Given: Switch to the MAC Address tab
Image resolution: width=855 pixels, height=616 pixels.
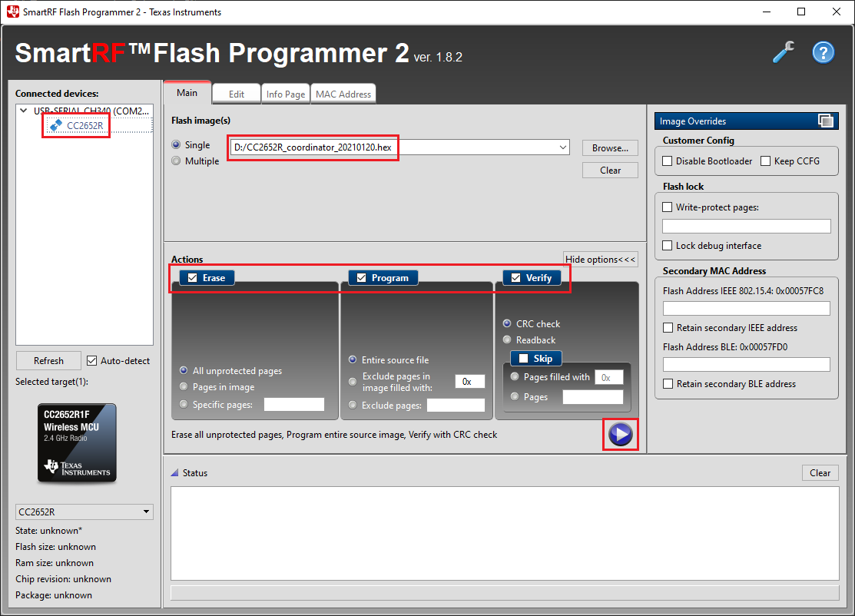Looking at the screenshot, I should click(x=343, y=94).
